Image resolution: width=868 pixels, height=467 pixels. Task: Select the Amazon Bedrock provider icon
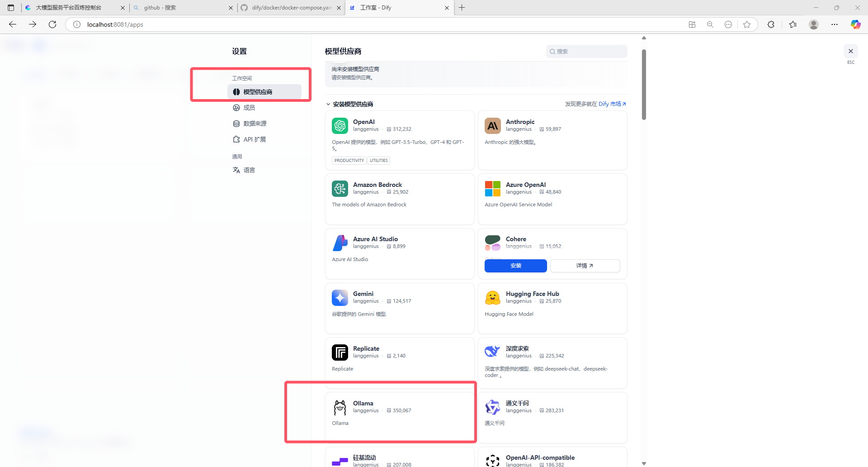pyautogui.click(x=340, y=189)
